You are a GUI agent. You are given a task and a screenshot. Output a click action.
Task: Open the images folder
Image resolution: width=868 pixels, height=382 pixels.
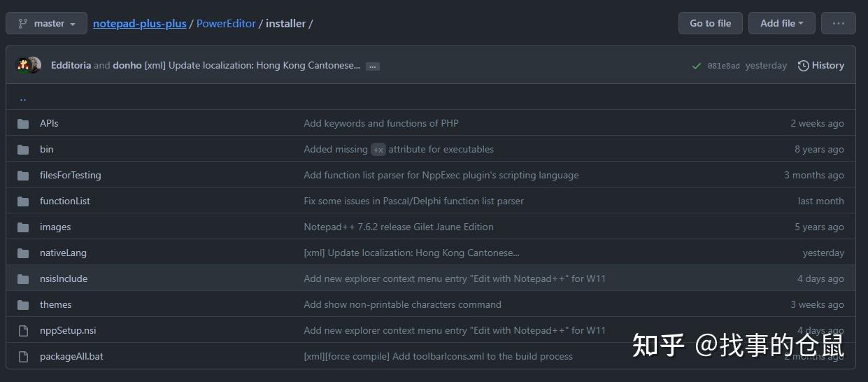coord(55,227)
